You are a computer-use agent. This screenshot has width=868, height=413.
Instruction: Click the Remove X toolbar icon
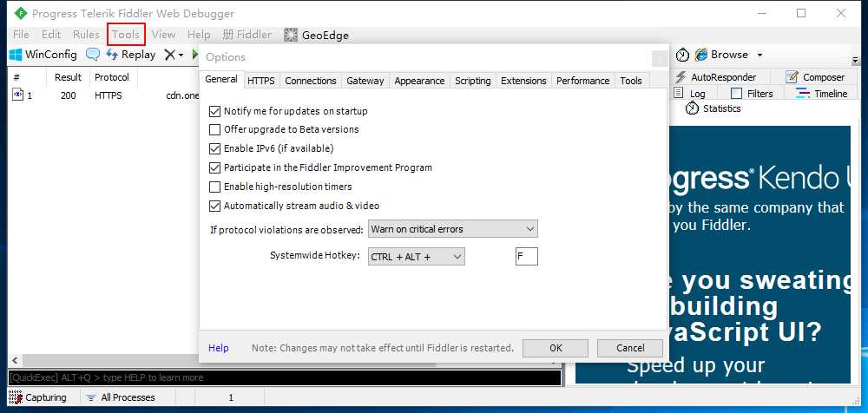click(170, 55)
